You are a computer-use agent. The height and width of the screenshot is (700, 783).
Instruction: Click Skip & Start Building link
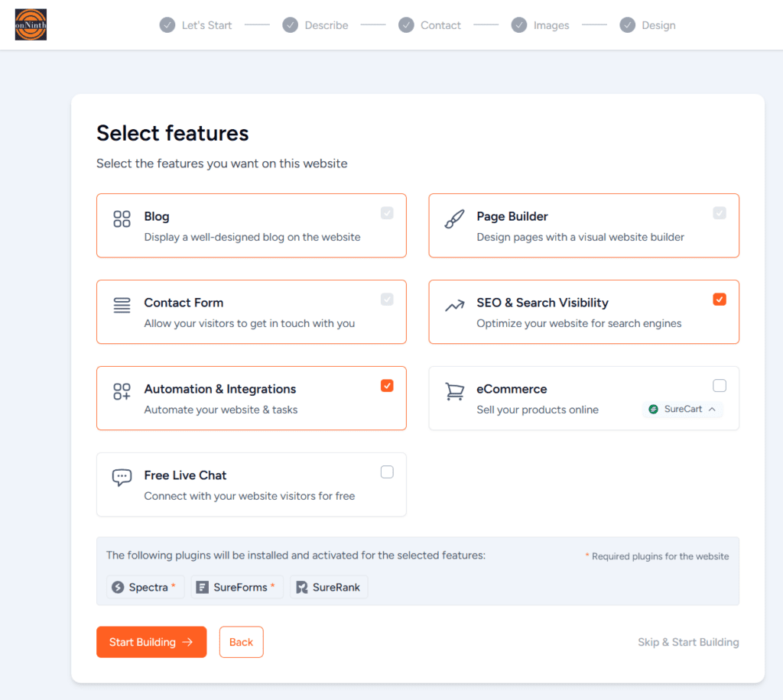(688, 642)
